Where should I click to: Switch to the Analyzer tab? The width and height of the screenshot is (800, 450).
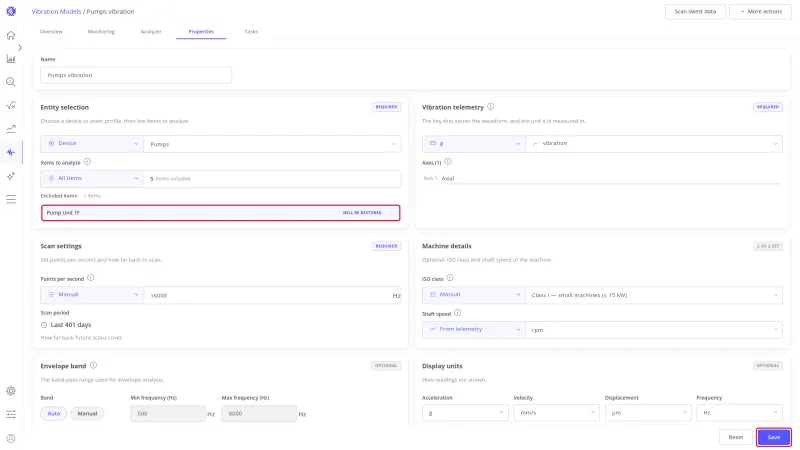pos(151,32)
